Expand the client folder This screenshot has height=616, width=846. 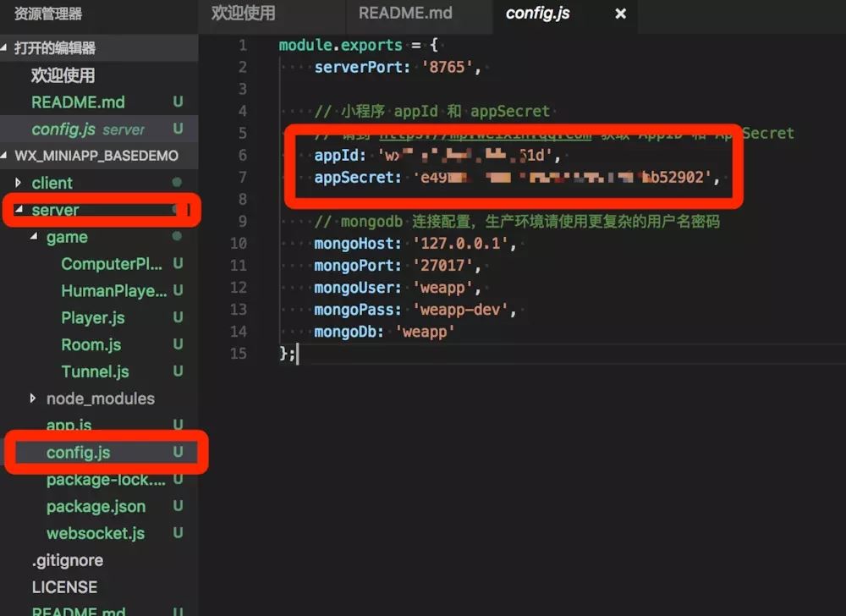point(52,183)
